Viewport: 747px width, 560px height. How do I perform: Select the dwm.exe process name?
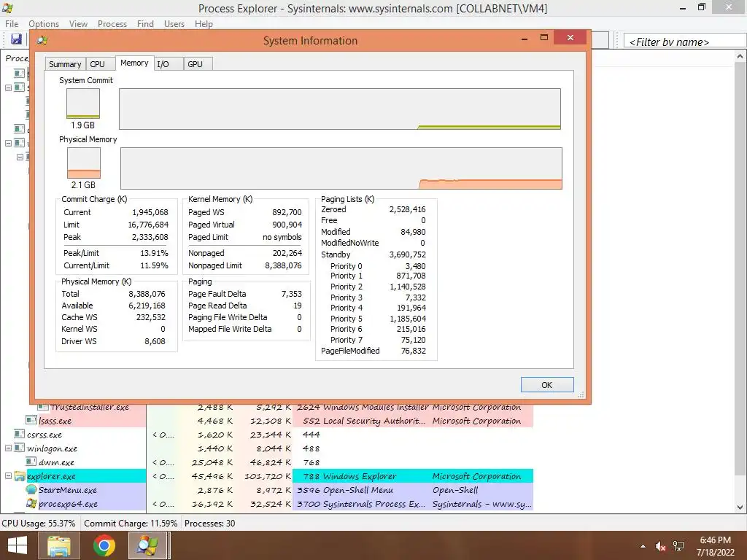[56, 462]
